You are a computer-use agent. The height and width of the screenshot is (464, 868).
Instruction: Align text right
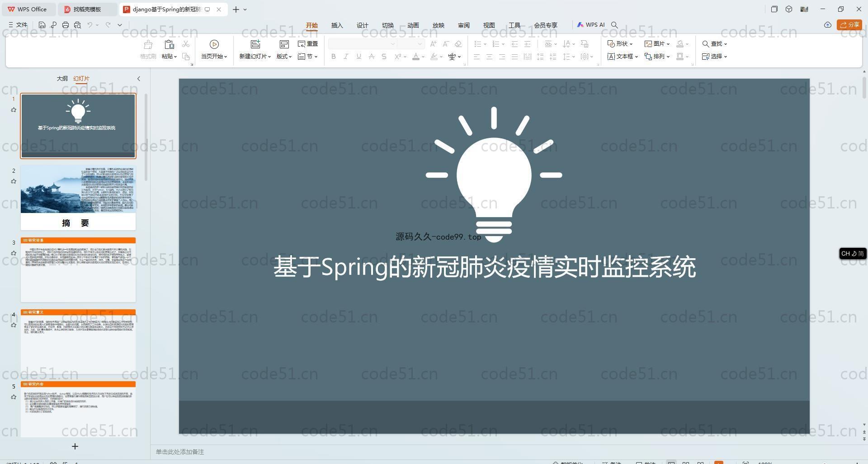pos(502,57)
